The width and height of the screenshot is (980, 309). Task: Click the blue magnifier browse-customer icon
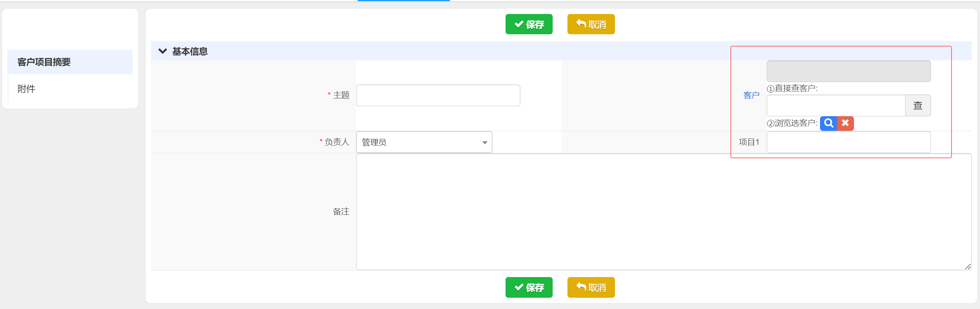click(x=829, y=123)
